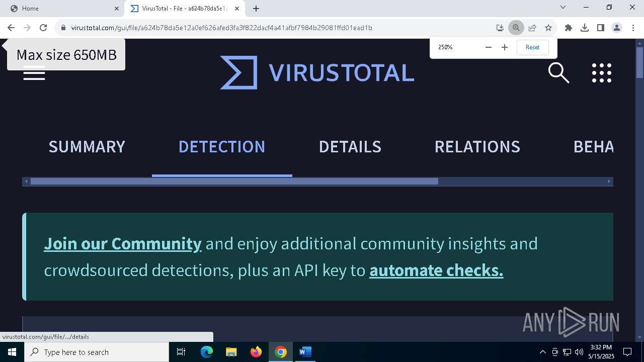This screenshot has width=644, height=362.
Task: Go back with browser back arrow
Action: [11, 28]
